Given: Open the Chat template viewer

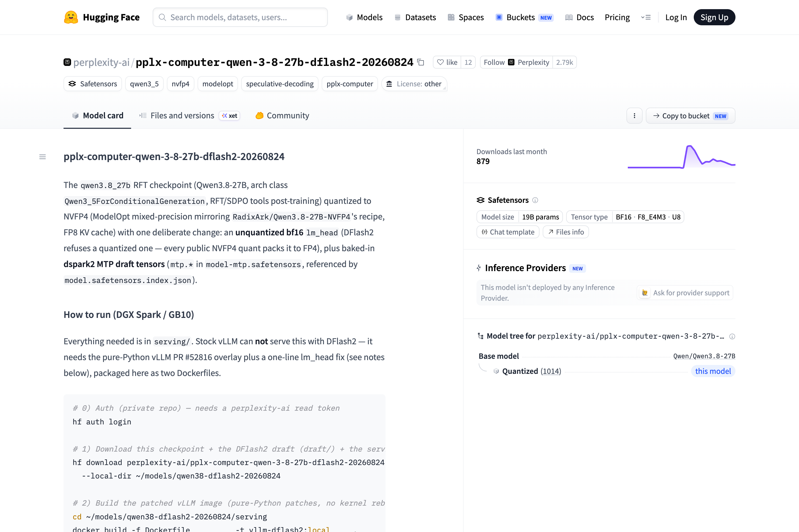Looking at the screenshot, I should tap(508, 232).
